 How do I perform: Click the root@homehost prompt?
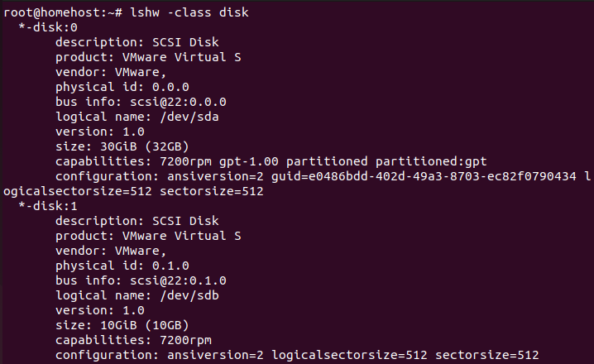click(51, 12)
